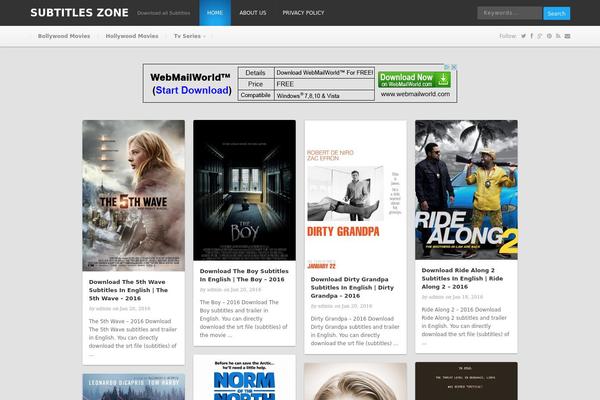Viewport: 600px width, 400px height.
Task: Open The 5th Wave poster thumbnail
Action: [x=134, y=196]
